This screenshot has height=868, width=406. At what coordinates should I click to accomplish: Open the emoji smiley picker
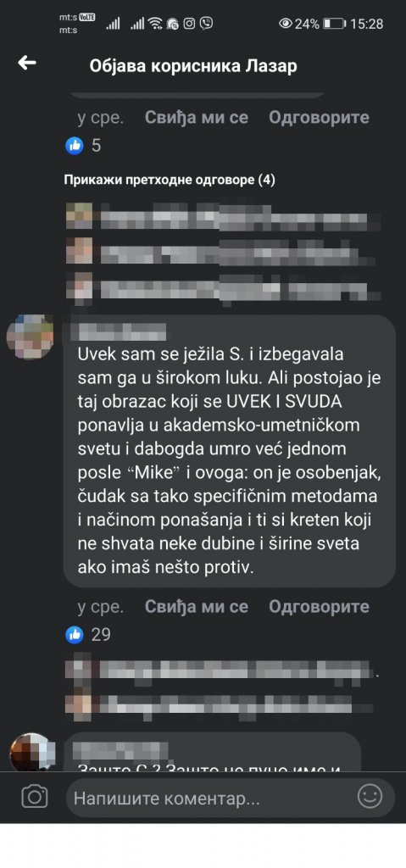pos(370,797)
